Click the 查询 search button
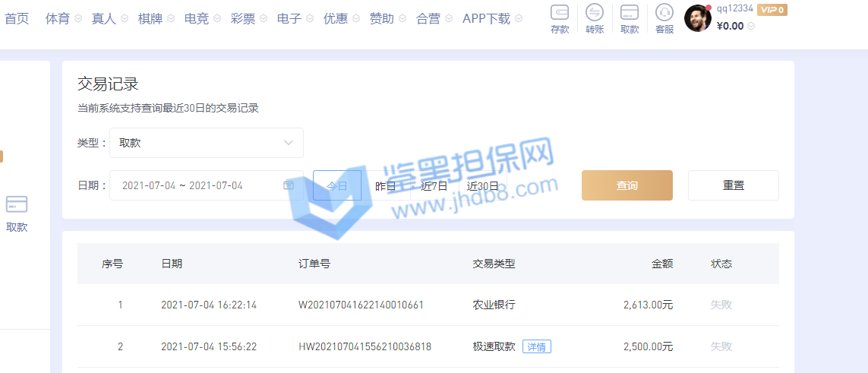The height and width of the screenshot is (373, 868). (627, 185)
